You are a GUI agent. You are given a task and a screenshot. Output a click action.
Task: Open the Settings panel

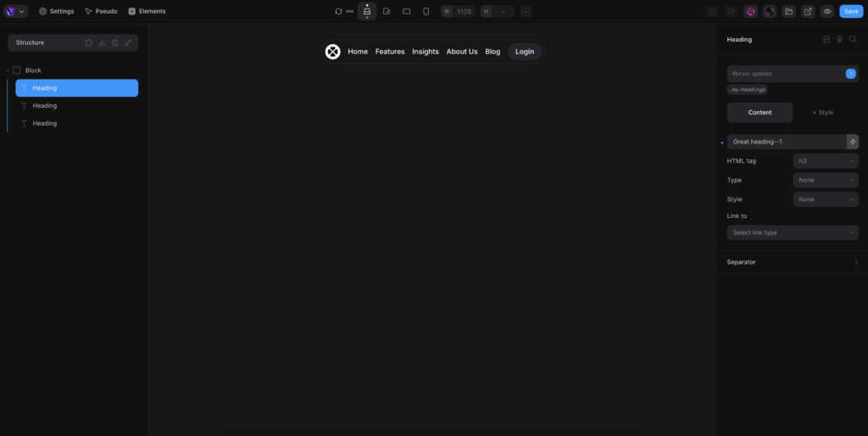pos(56,11)
